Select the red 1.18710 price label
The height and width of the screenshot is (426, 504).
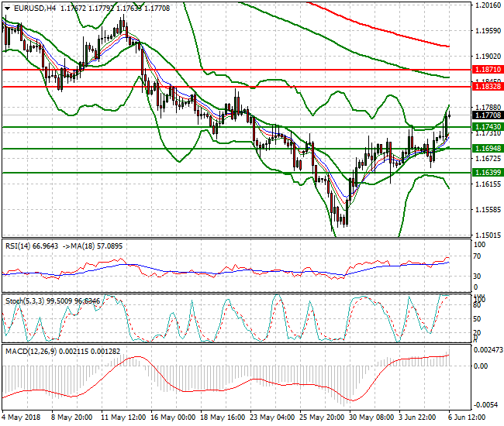pos(486,70)
